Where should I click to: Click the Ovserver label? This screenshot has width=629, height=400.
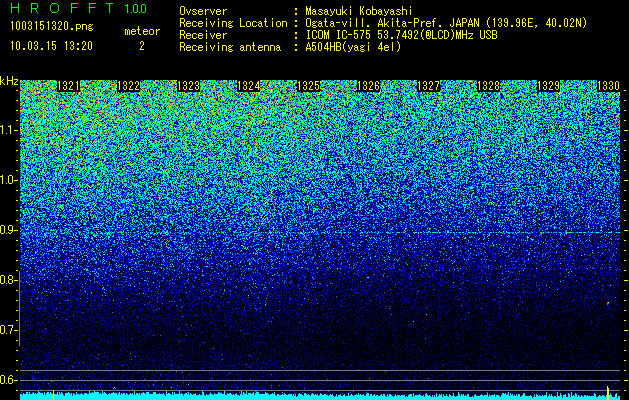pyautogui.click(x=203, y=11)
